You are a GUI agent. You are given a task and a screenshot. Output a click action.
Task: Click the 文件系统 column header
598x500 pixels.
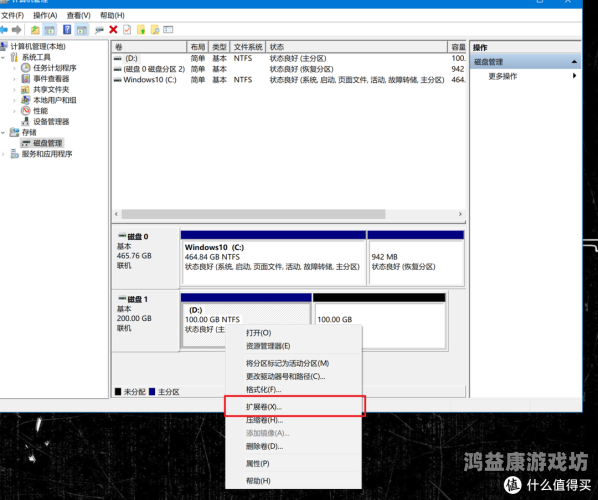tap(248, 47)
